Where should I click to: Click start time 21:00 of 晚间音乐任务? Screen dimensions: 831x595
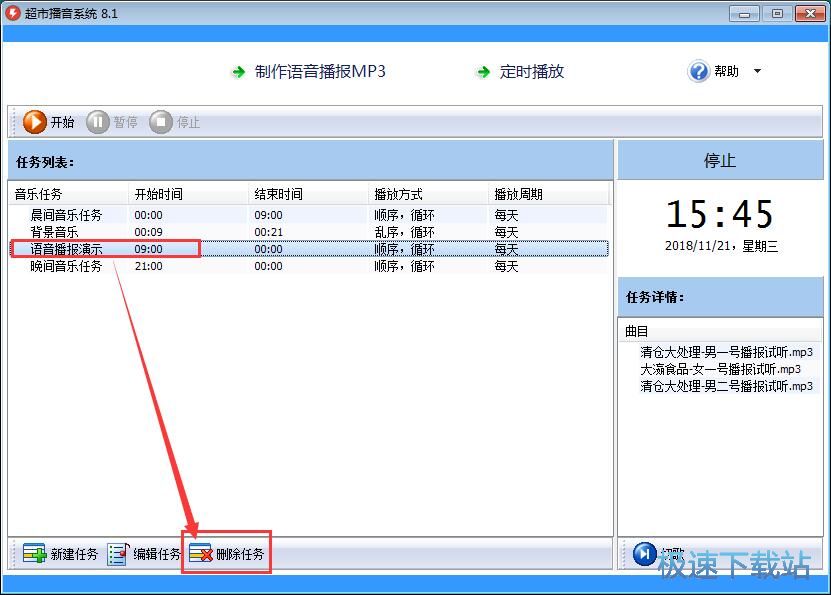coord(148,266)
